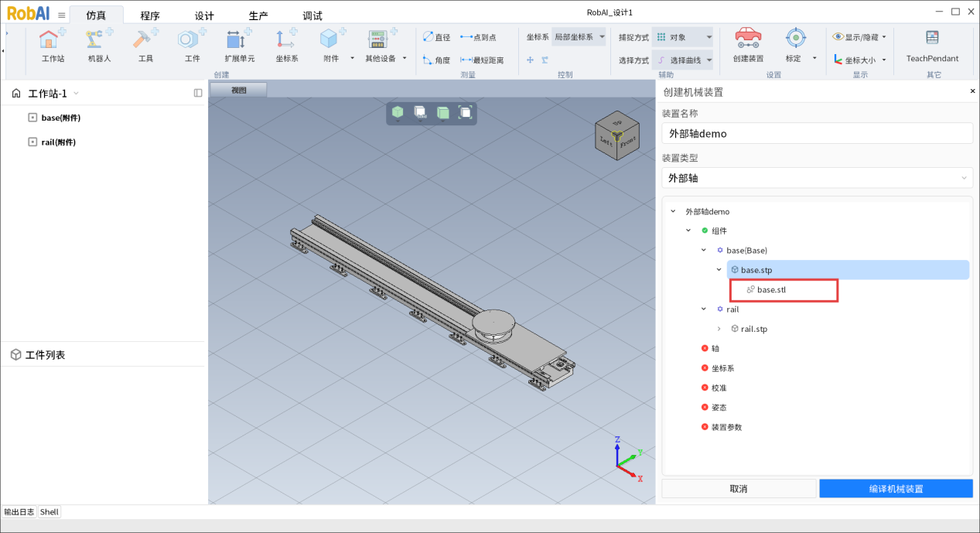Select rail(附件) in station tree
Screen dimensions: 980x533
click(x=59, y=142)
